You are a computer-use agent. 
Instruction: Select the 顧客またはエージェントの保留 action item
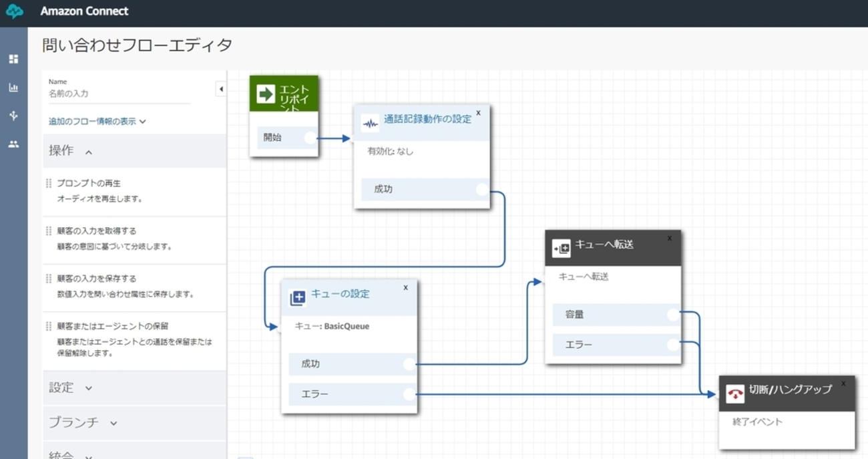pyautogui.click(x=135, y=341)
